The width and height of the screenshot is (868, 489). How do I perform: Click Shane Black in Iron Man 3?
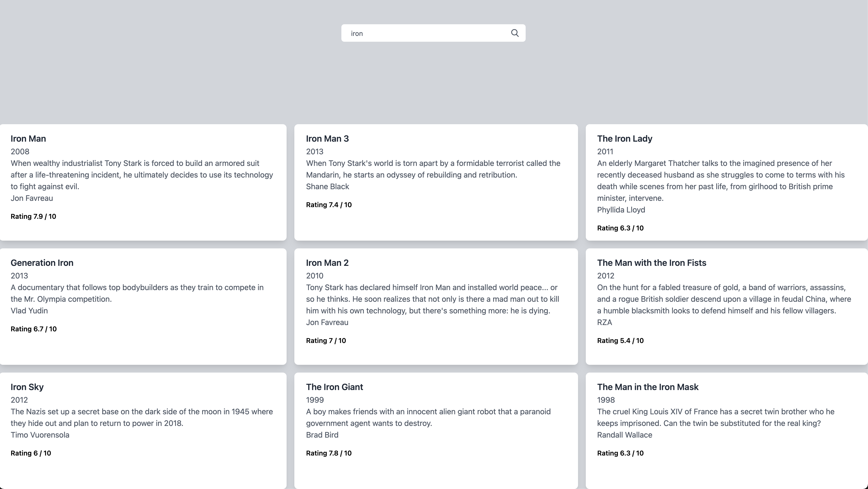[x=327, y=186]
